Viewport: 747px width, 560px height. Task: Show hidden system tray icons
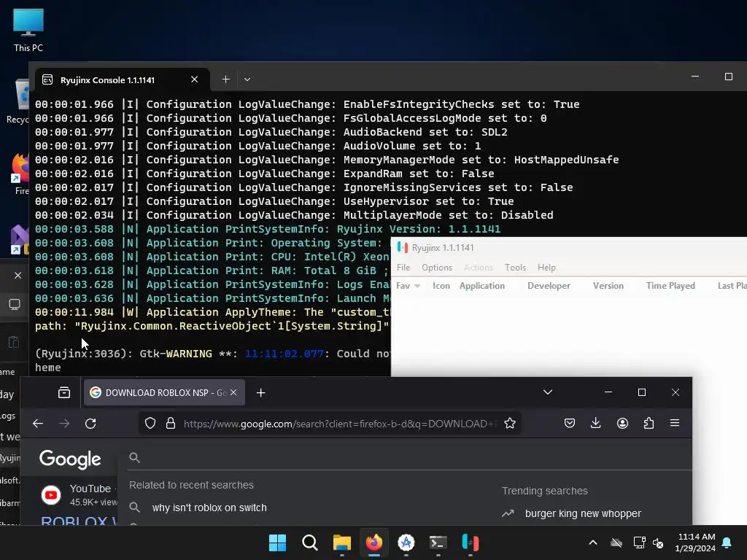tap(593, 542)
